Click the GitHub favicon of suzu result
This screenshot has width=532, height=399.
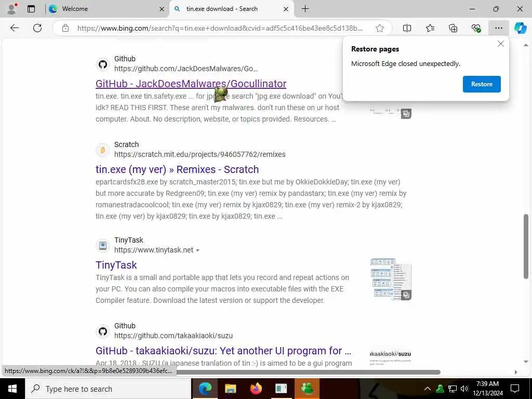coord(103,331)
